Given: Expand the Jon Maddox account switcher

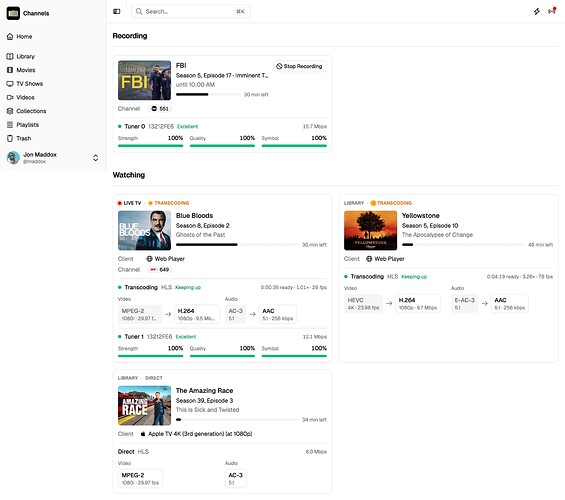Looking at the screenshot, I should point(95,158).
